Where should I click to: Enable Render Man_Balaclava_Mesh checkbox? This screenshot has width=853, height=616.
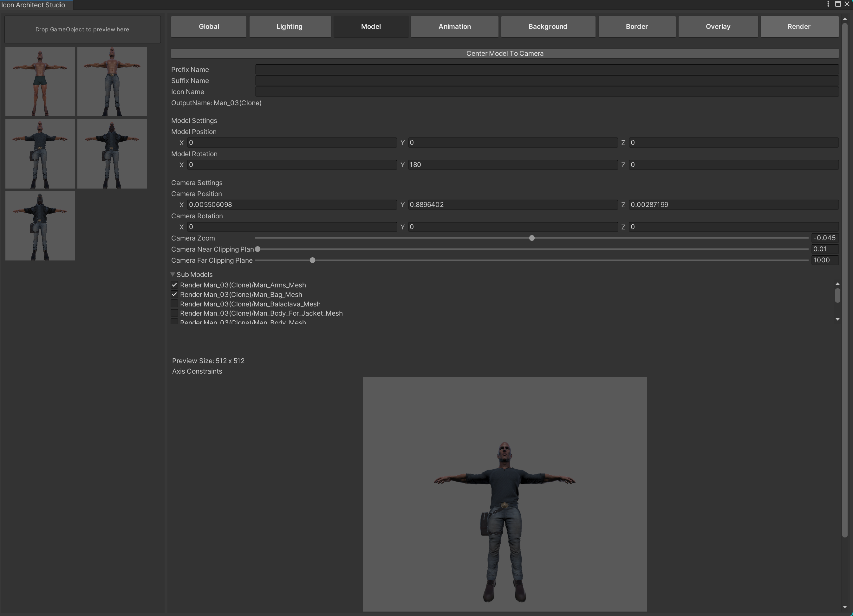click(174, 304)
